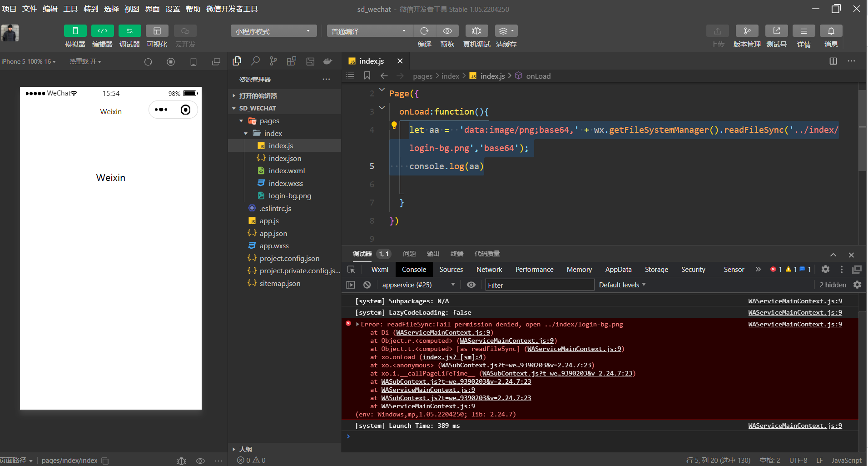Screen dimensions: 868x466
Task: Collapse the pages folder
Action: point(241,121)
